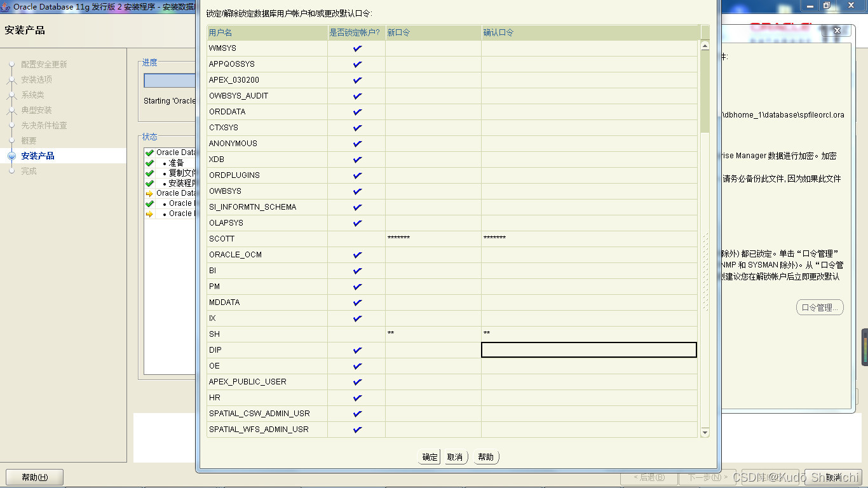The height and width of the screenshot is (488, 868).
Task: Click the 复制文件 status row green check
Action: click(x=149, y=173)
